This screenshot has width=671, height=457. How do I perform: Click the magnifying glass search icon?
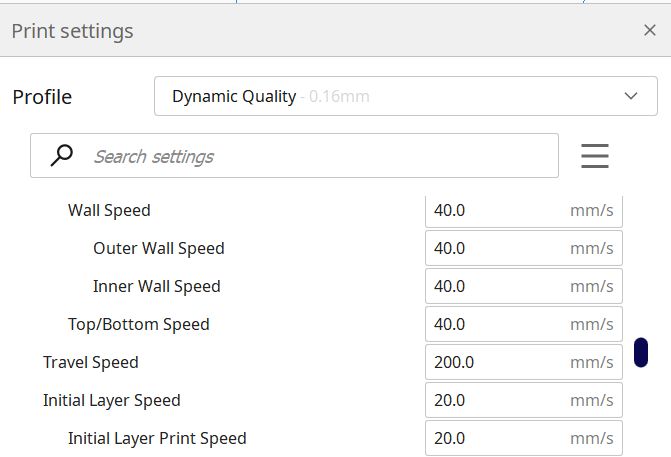(x=62, y=155)
